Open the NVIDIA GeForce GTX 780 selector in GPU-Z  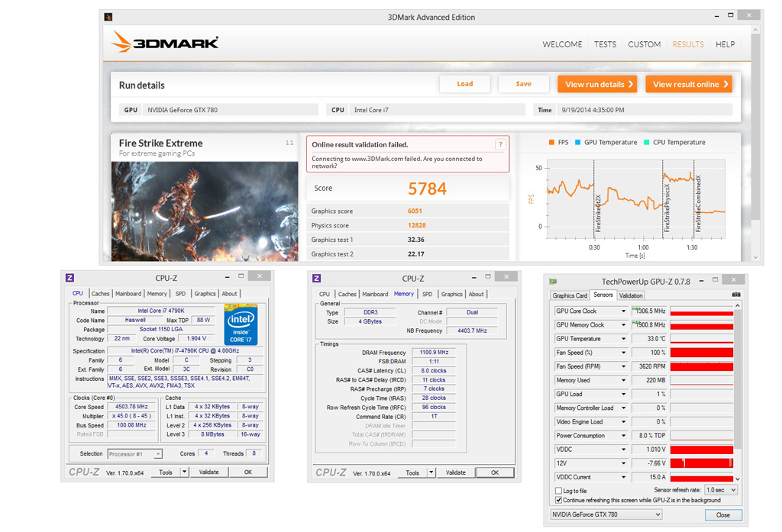click(606, 514)
